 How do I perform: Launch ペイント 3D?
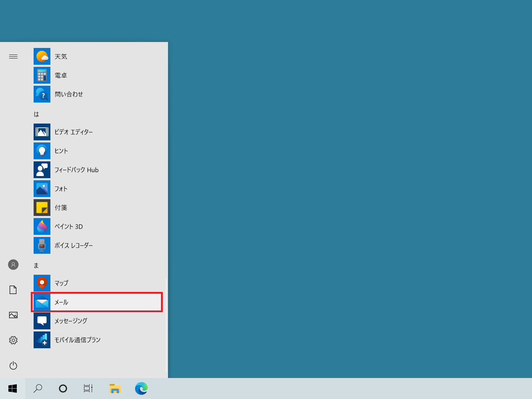click(x=68, y=226)
